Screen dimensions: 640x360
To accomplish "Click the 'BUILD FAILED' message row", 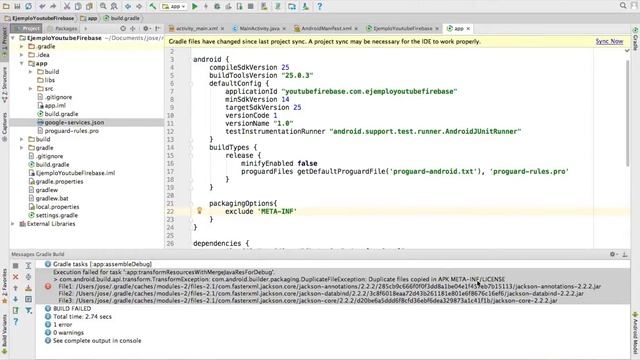I will click(72, 309).
